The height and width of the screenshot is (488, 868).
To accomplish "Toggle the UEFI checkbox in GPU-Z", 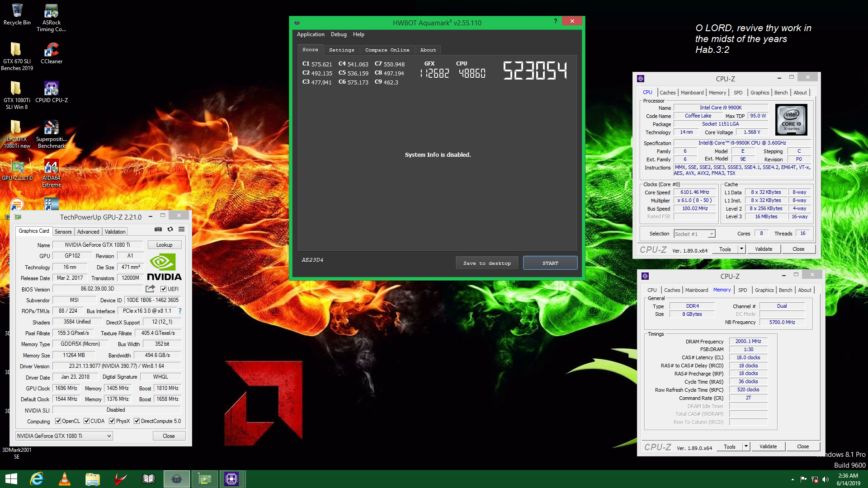I will click(x=164, y=289).
